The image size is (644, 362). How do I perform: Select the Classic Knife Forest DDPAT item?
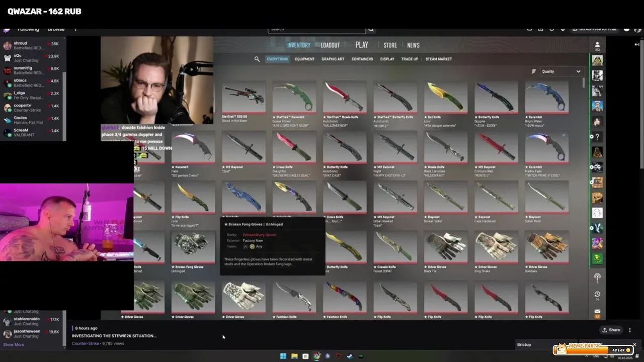(x=394, y=251)
